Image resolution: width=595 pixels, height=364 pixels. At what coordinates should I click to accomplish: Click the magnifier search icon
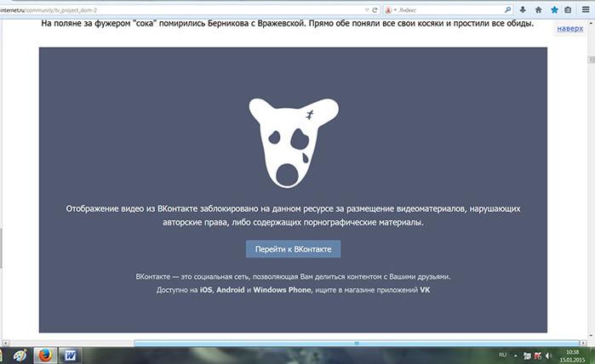pos(507,10)
